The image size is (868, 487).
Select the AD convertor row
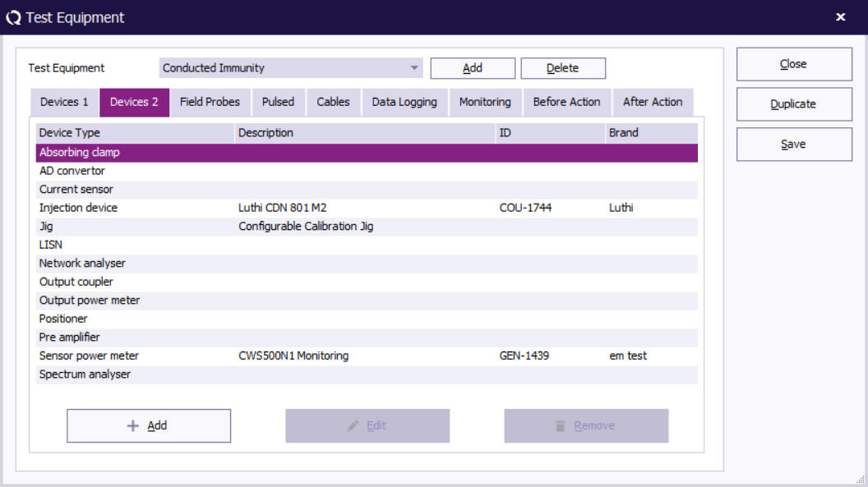pyautogui.click(x=367, y=171)
